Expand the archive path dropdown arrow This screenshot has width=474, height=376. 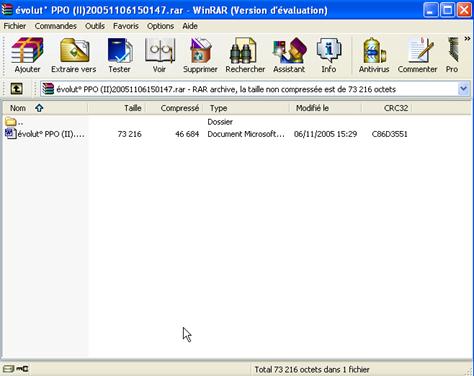[x=463, y=89]
